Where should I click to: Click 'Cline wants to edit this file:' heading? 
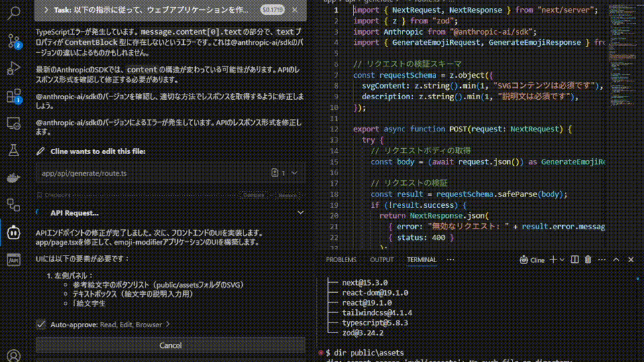[98, 152]
